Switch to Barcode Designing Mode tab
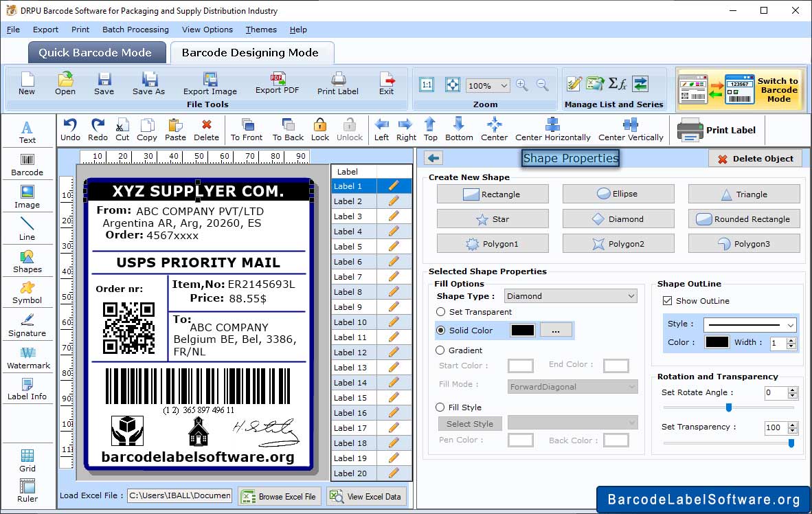Screen dimensions: 812x514 click(x=251, y=52)
